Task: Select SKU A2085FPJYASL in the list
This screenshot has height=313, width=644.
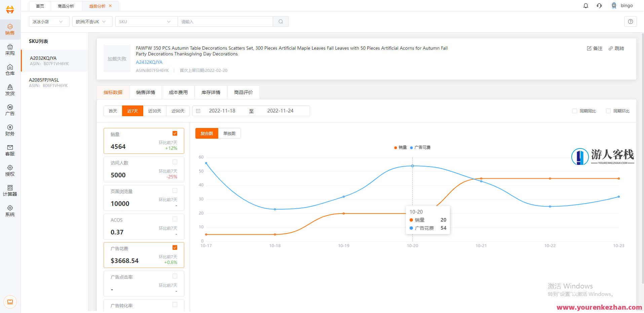Action: [44, 80]
